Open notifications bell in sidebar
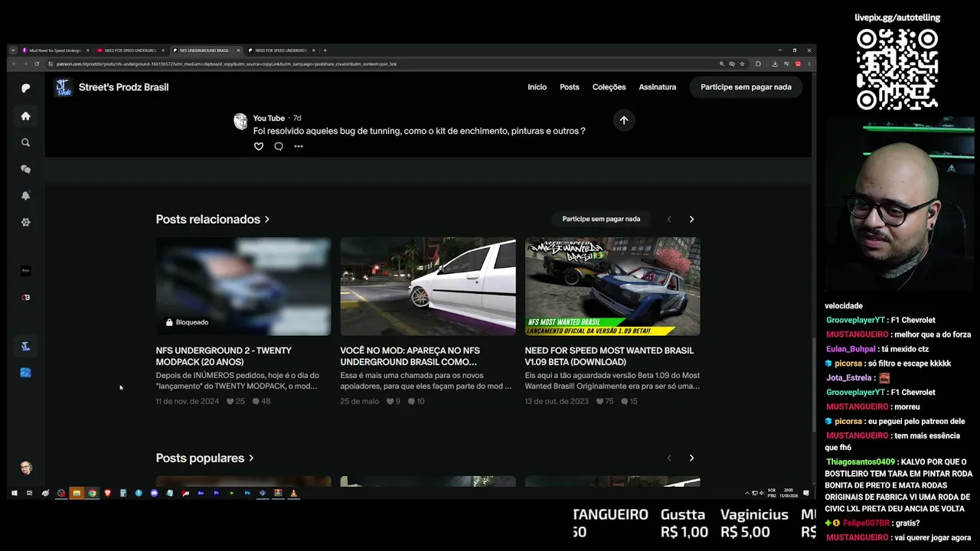 coord(25,196)
